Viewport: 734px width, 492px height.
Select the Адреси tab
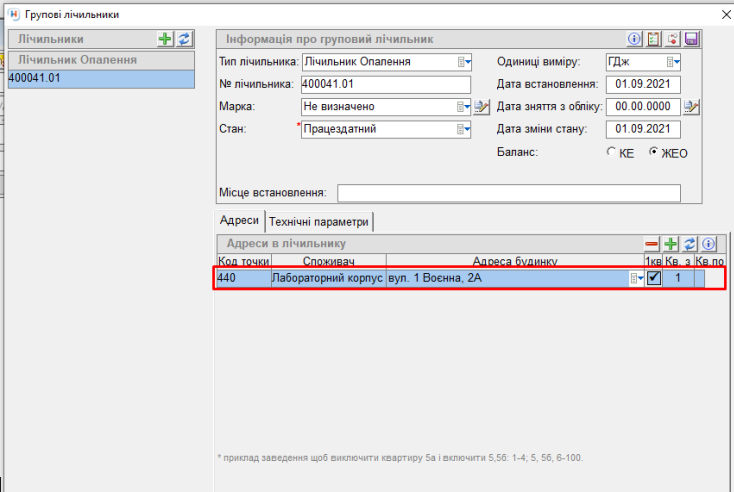click(x=239, y=221)
